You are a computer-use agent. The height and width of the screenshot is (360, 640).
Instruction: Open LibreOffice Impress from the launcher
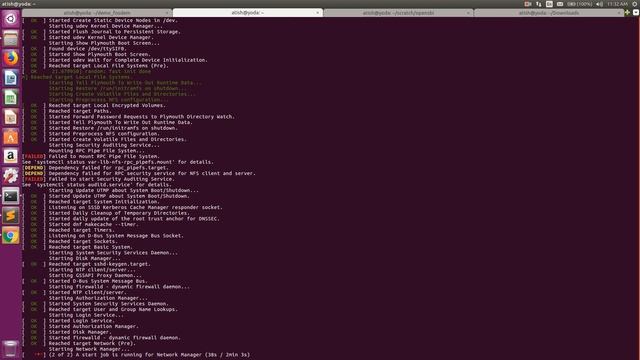[11, 117]
